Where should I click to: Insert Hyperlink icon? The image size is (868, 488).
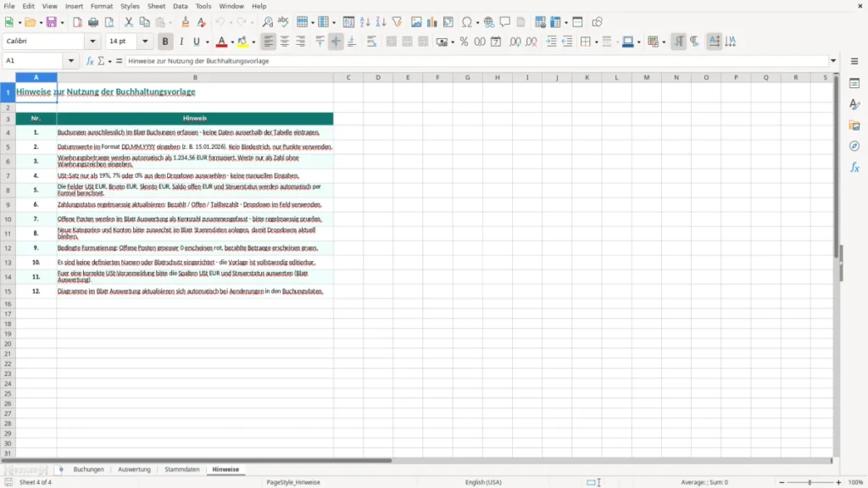pyautogui.click(x=489, y=22)
